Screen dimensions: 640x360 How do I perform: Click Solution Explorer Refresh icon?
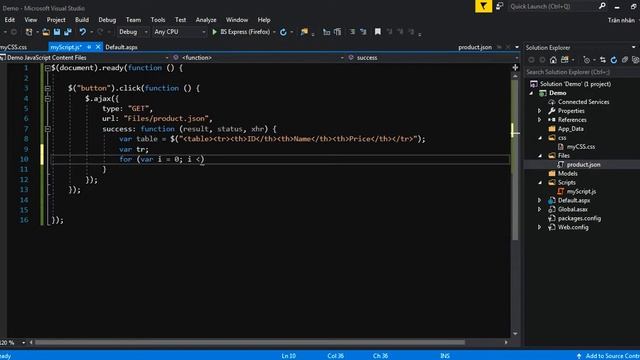[x=614, y=60]
